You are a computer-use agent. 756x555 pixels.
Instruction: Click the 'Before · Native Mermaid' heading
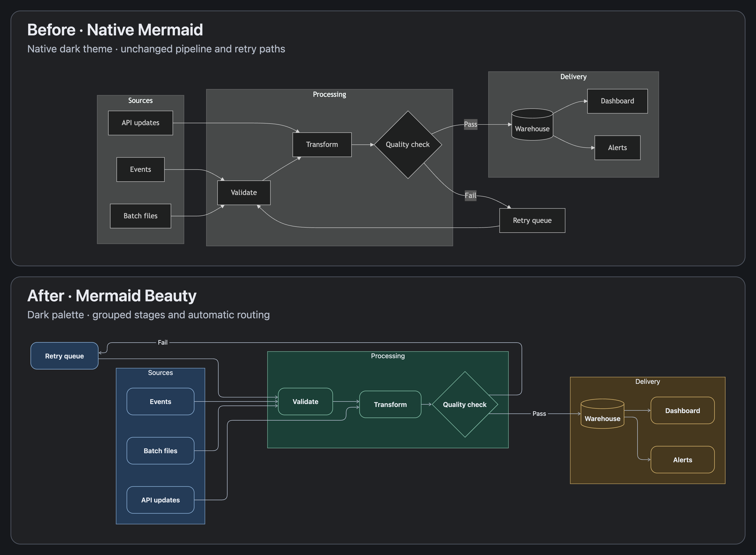pyautogui.click(x=115, y=29)
